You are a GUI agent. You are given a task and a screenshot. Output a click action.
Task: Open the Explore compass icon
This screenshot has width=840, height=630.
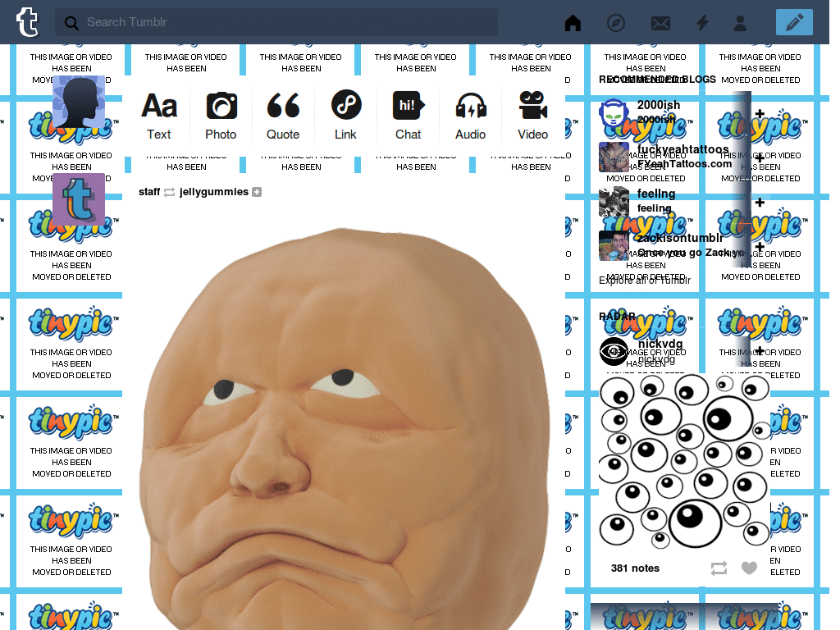616,22
